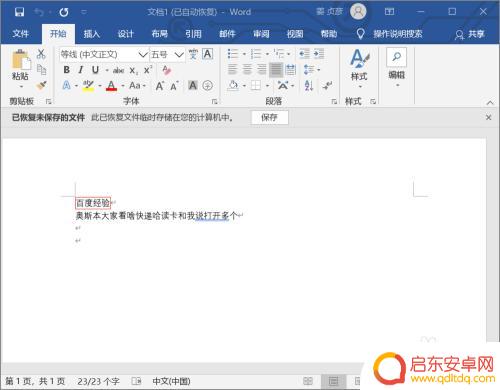Align text left

[x=232, y=70]
